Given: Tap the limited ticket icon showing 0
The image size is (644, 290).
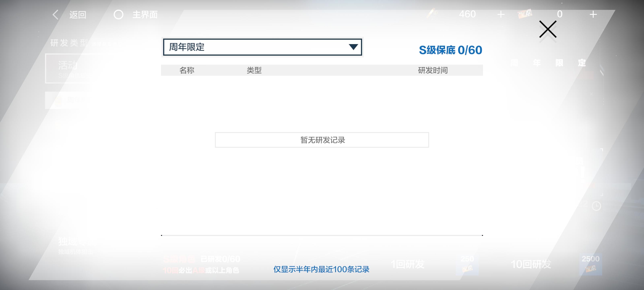Looking at the screenshot, I should coord(525,14).
